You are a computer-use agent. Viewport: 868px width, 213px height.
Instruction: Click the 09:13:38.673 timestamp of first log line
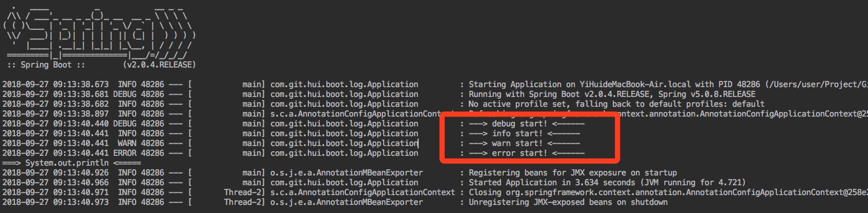pyautogui.click(x=81, y=84)
